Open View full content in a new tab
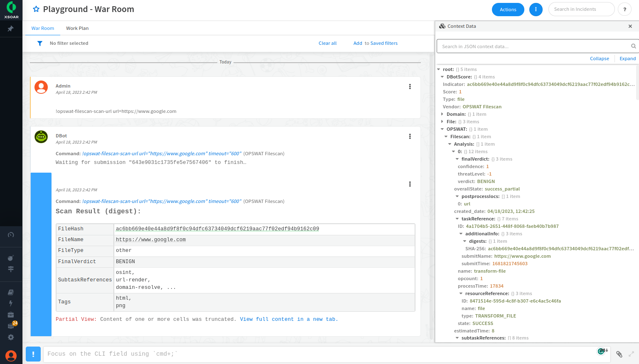Image resolution: width=639 pixels, height=364 pixels. 289,319
